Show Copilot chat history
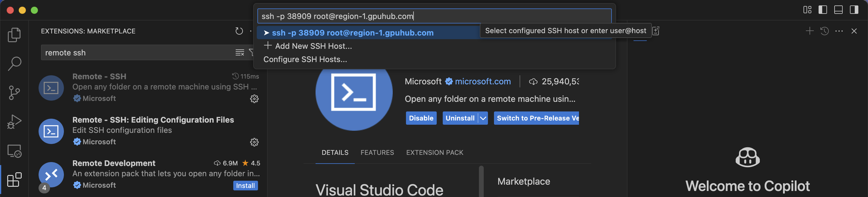The image size is (868, 197). (824, 31)
